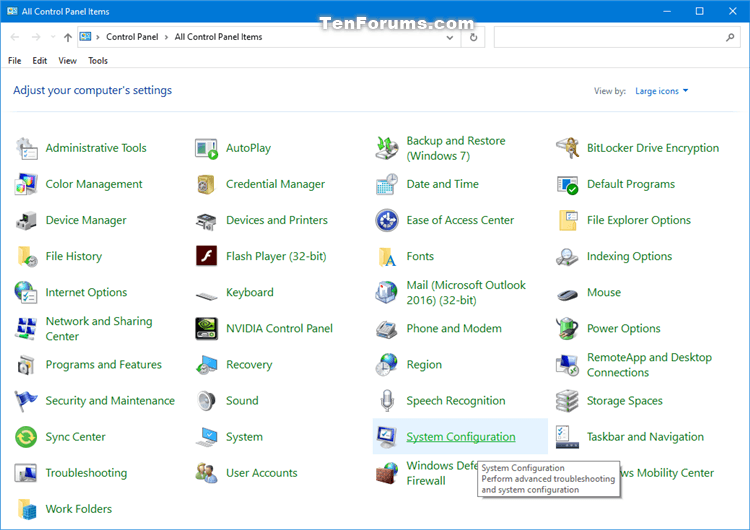The image size is (750, 530).
Task: Open the Network and Sharing Center icon
Action: 26,329
